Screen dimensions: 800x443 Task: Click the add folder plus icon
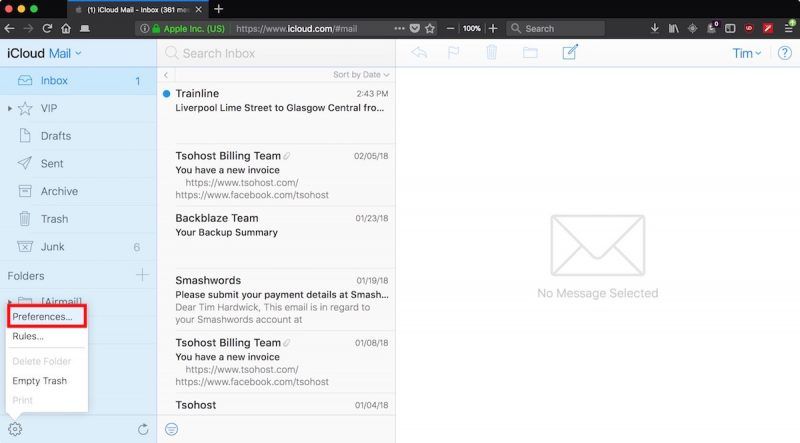142,275
